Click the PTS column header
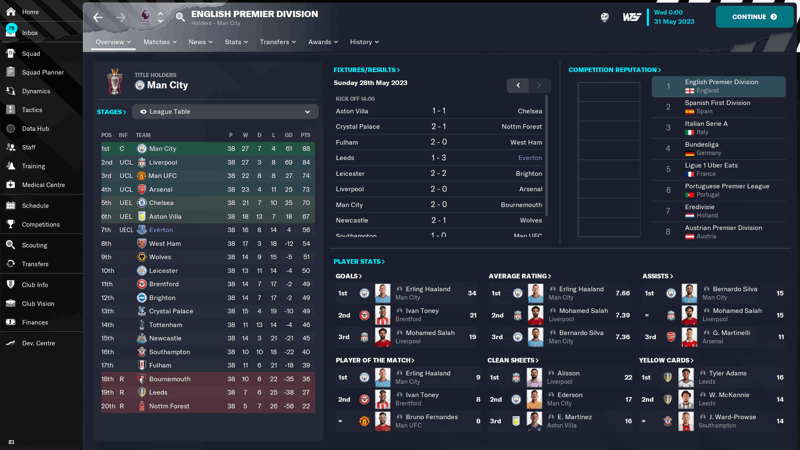 (x=306, y=135)
